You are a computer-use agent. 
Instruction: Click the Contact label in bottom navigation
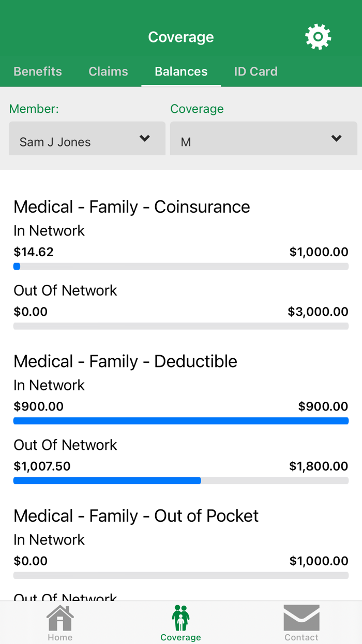tap(301, 637)
